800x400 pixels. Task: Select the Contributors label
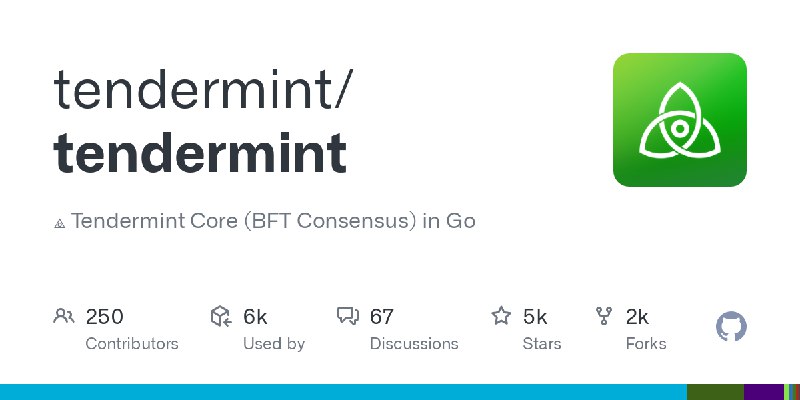132,343
